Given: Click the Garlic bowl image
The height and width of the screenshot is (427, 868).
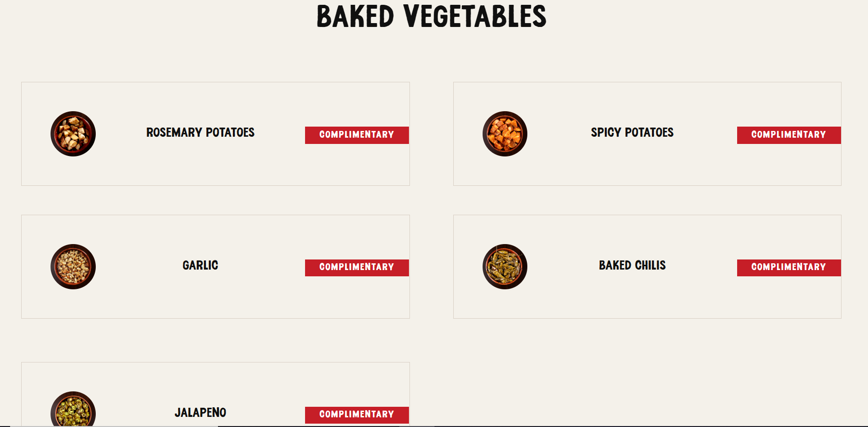Looking at the screenshot, I should tap(73, 267).
